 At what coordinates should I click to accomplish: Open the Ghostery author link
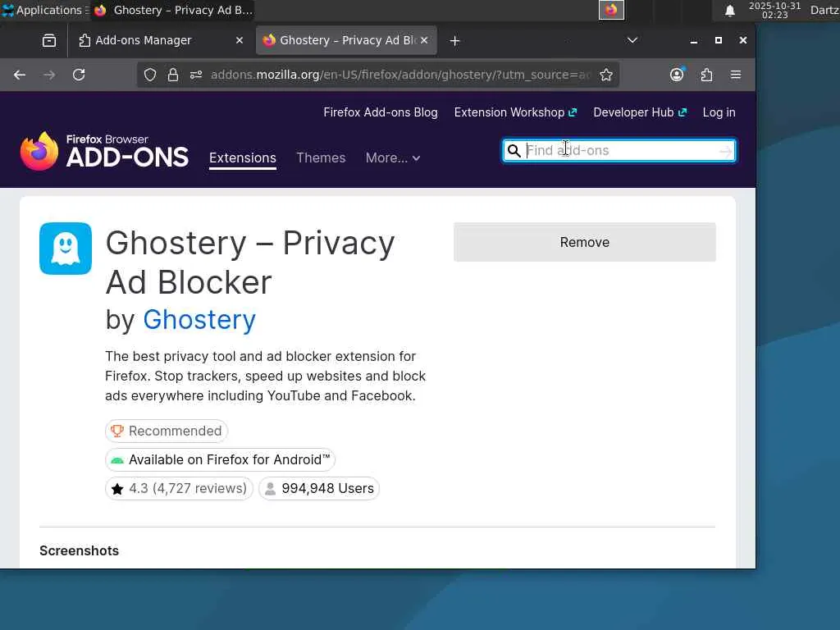tap(199, 320)
